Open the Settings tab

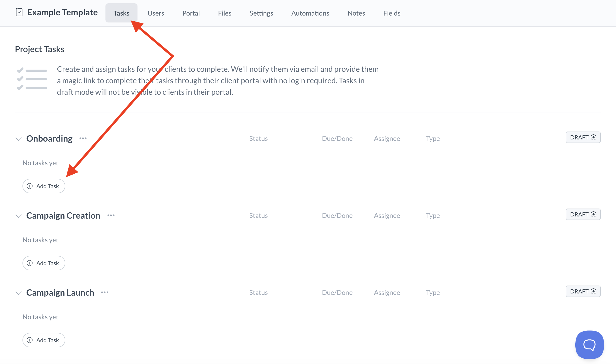[x=261, y=13]
